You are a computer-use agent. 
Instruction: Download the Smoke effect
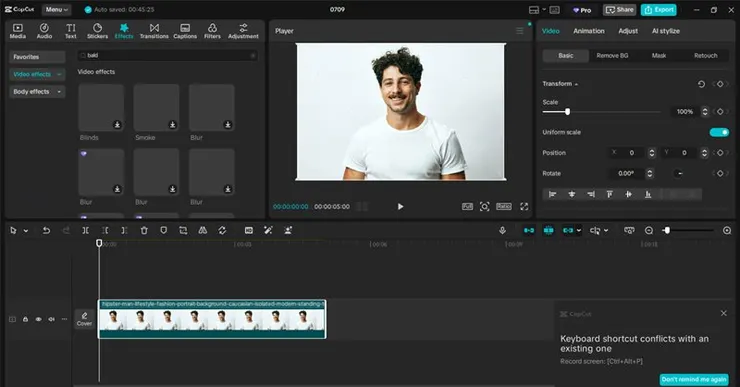[x=172, y=125]
